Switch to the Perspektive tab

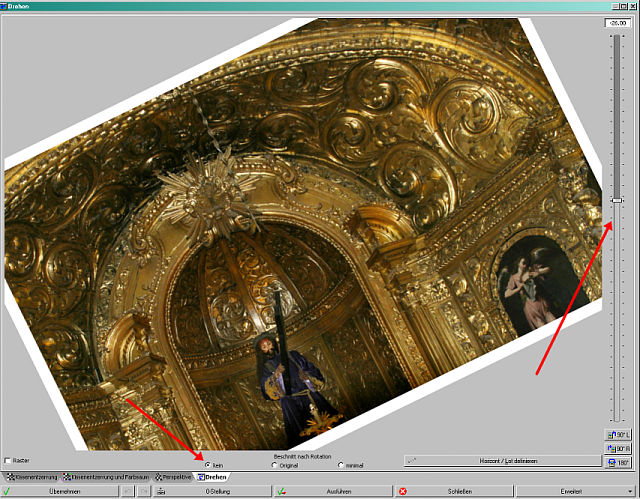[173, 477]
